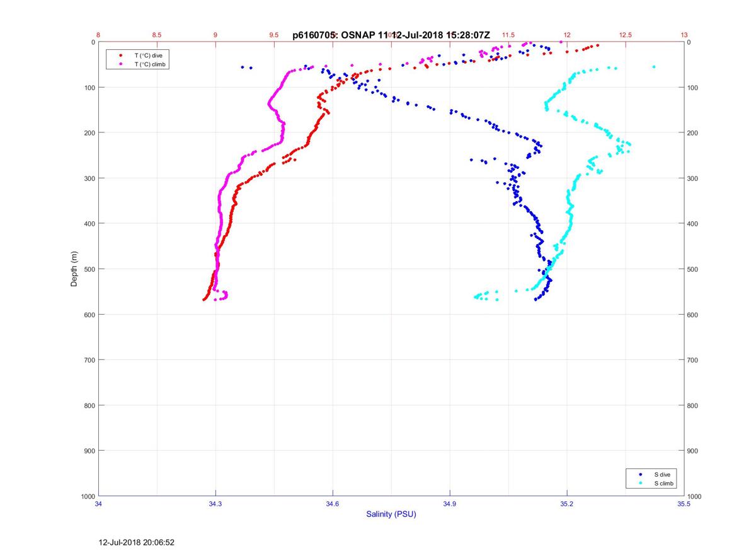The image size is (756, 558).
Task: Click salinity tick label 34.9
Action: (x=450, y=504)
